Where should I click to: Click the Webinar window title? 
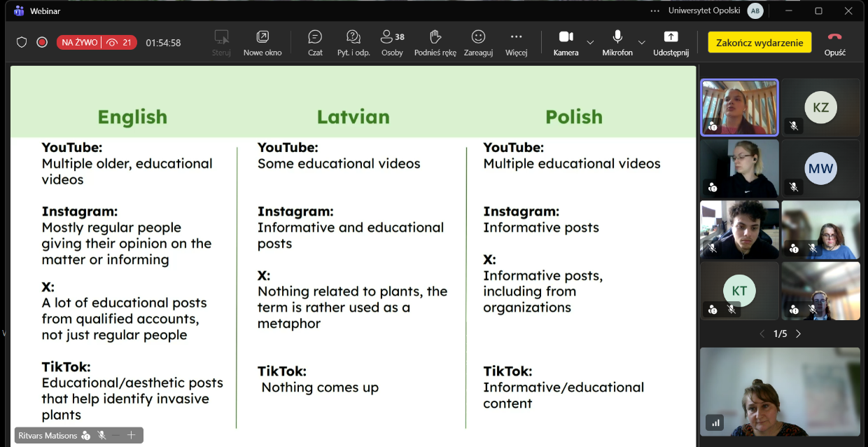point(45,11)
